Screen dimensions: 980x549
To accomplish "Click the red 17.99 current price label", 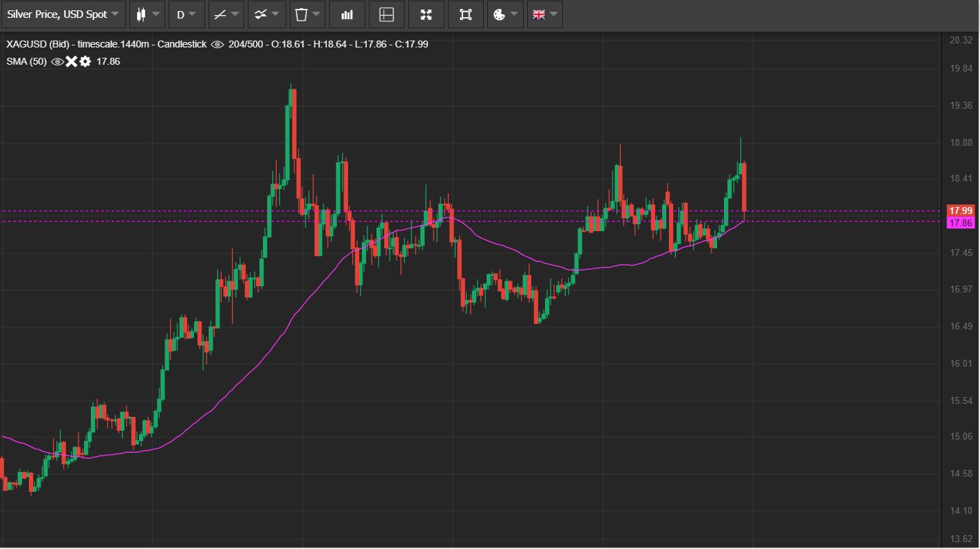I will point(960,211).
